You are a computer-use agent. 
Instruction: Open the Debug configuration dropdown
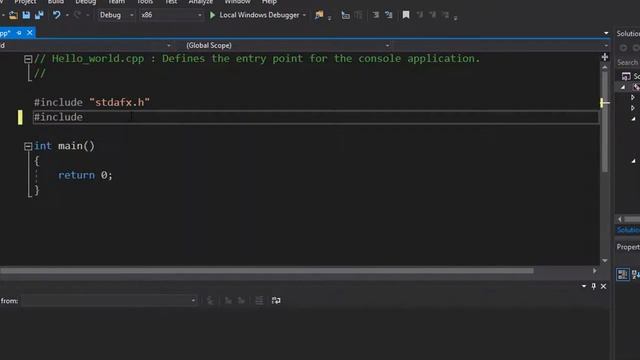coord(116,15)
